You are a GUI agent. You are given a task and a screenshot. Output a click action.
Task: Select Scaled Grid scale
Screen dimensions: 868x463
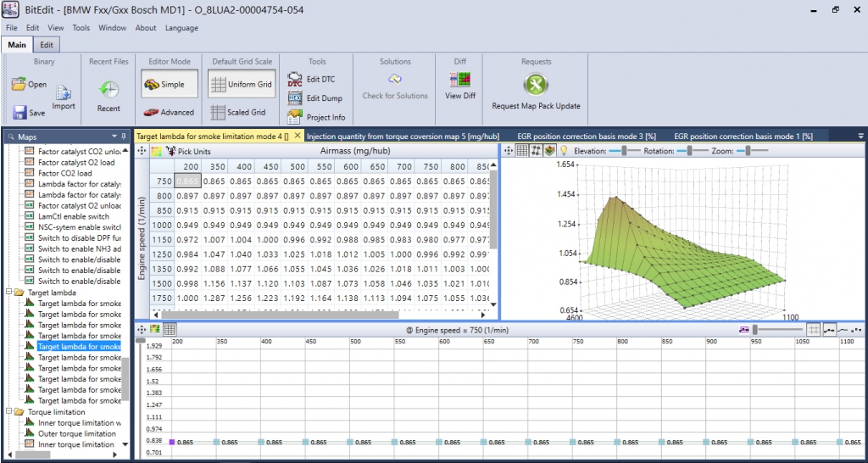click(x=239, y=112)
